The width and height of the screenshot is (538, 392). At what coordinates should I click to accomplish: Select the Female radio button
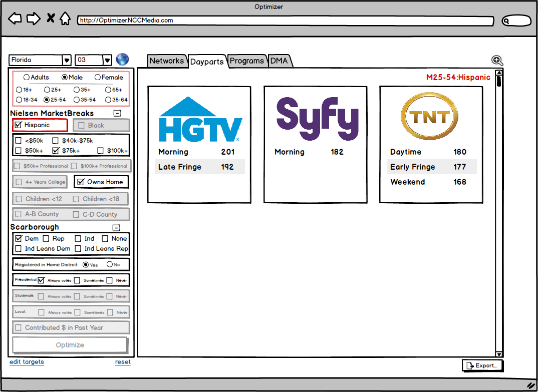coord(97,77)
